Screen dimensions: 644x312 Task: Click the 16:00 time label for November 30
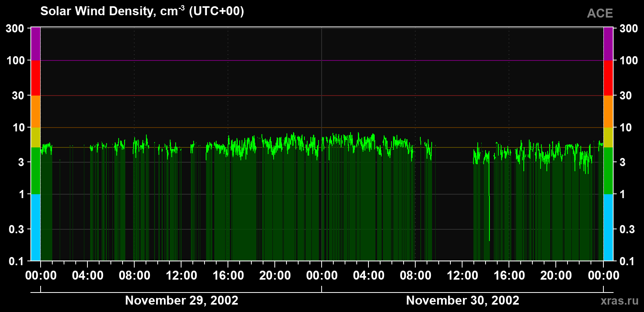tap(509, 275)
